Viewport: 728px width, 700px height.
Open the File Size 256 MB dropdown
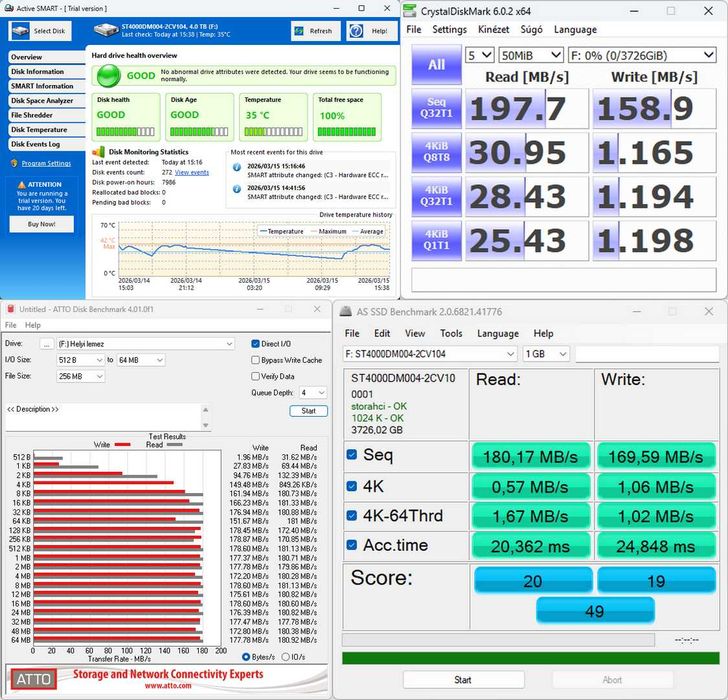(x=80, y=376)
